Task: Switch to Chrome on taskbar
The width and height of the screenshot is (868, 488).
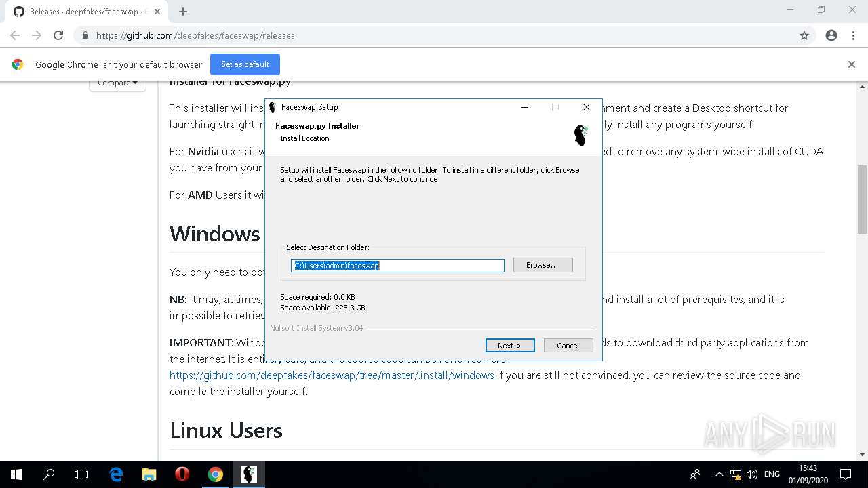Action: click(215, 474)
